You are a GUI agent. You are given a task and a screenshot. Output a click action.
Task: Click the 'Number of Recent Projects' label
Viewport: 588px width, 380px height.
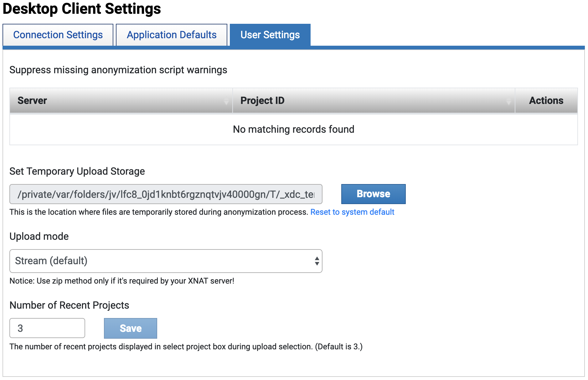click(x=69, y=305)
